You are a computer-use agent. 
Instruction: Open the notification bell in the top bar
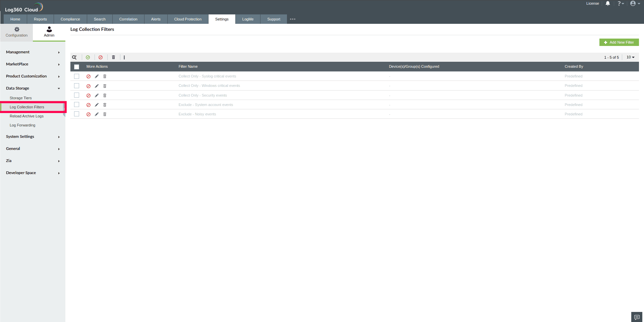pyautogui.click(x=608, y=3)
